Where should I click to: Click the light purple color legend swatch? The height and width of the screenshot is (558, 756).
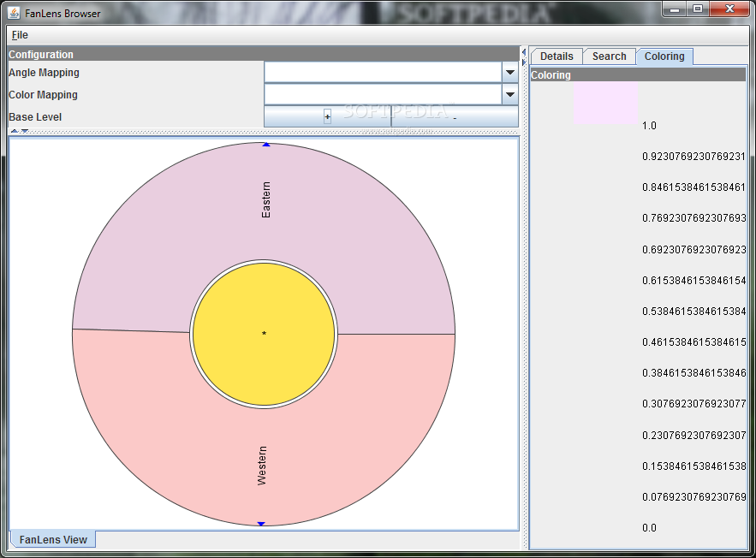(605, 103)
